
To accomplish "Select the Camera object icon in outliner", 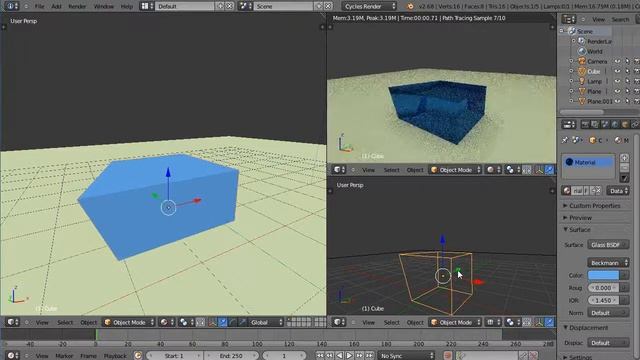I will tap(582, 61).
